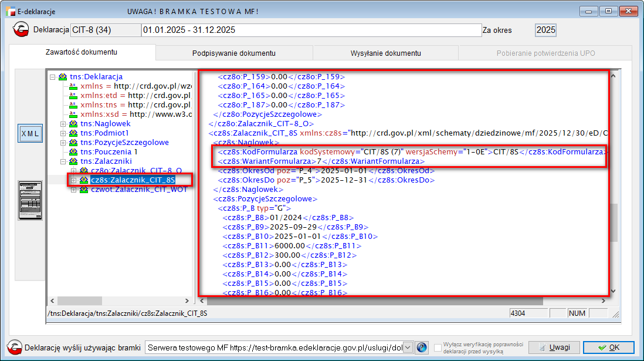Image resolution: width=644 pixels, height=361 pixels.
Task: Switch to Podpisywanie dokumentu tab
Action: coord(233,53)
